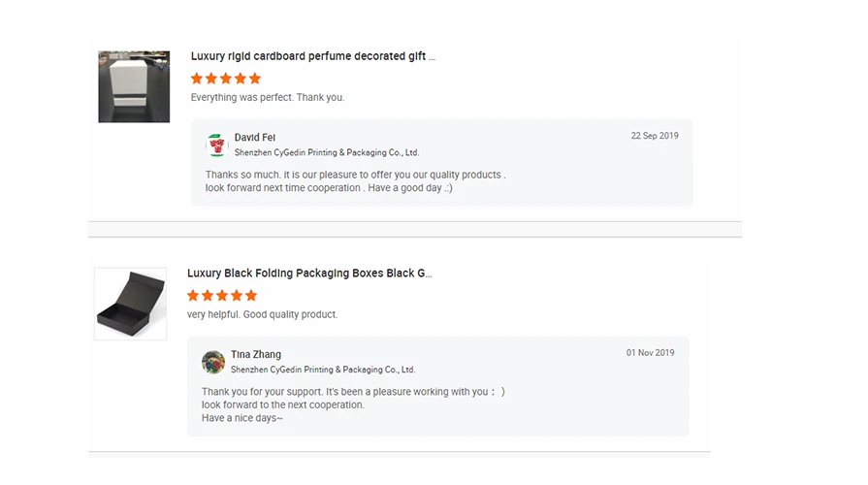
Task: Click David Fei's avatar icon
Action: 216,145
